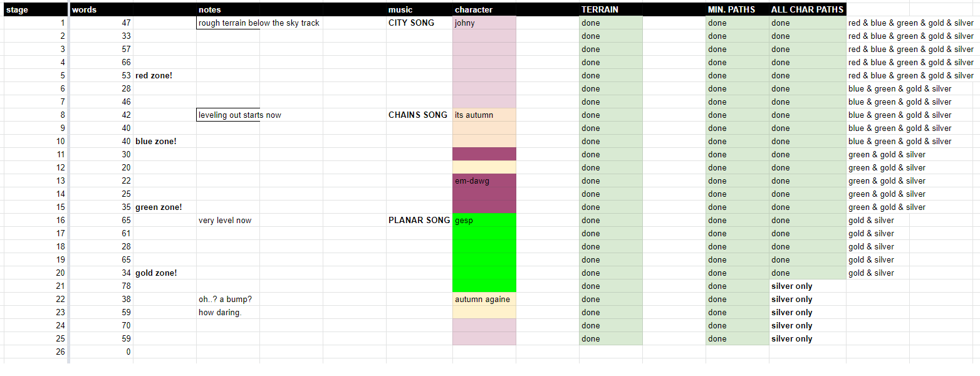Screen dimensions: 980x376
Task: Click the "CITY SONG" music cell
Action: click(412, 23)
